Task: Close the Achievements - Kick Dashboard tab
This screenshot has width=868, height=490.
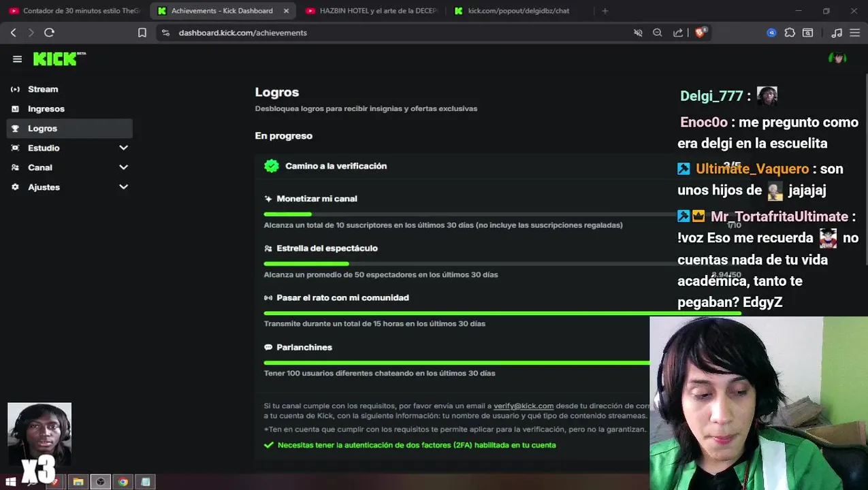Action: (286, 11)
